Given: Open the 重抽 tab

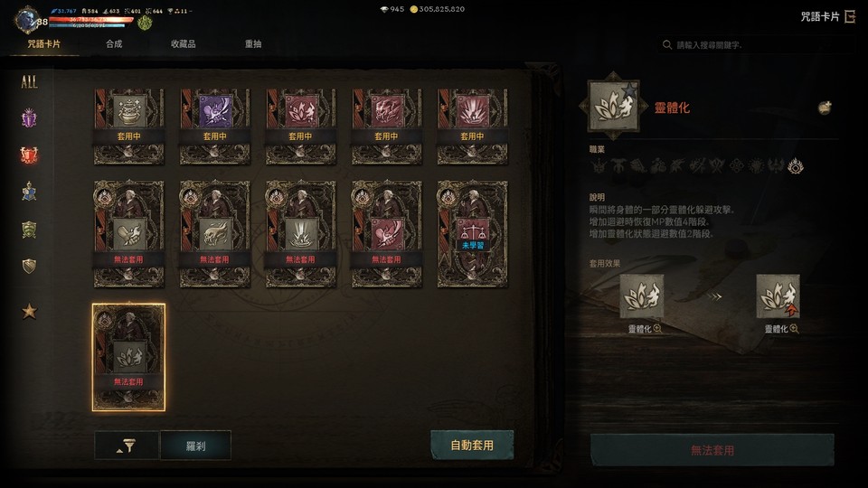Looking at the screenshot, I should [x=253, y=43].
